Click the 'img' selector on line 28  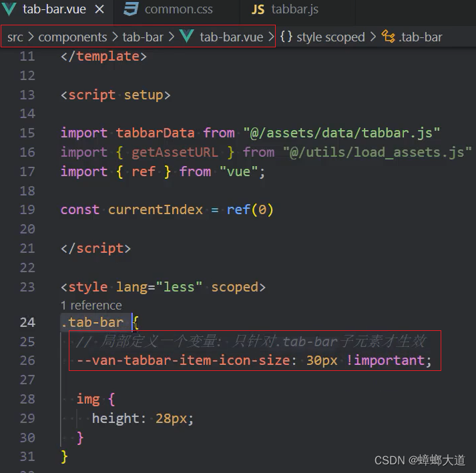(88, 399)
